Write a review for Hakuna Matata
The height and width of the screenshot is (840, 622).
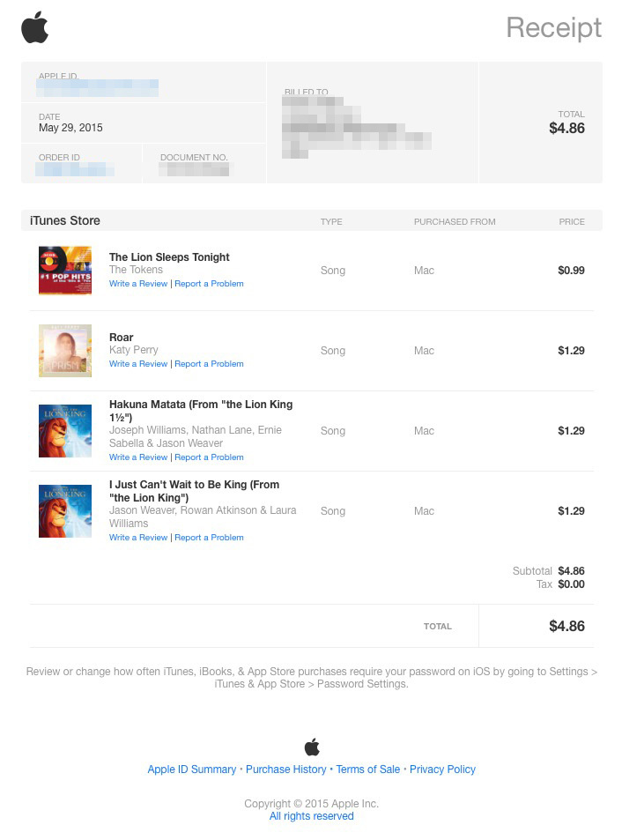(x=138, y=457)
